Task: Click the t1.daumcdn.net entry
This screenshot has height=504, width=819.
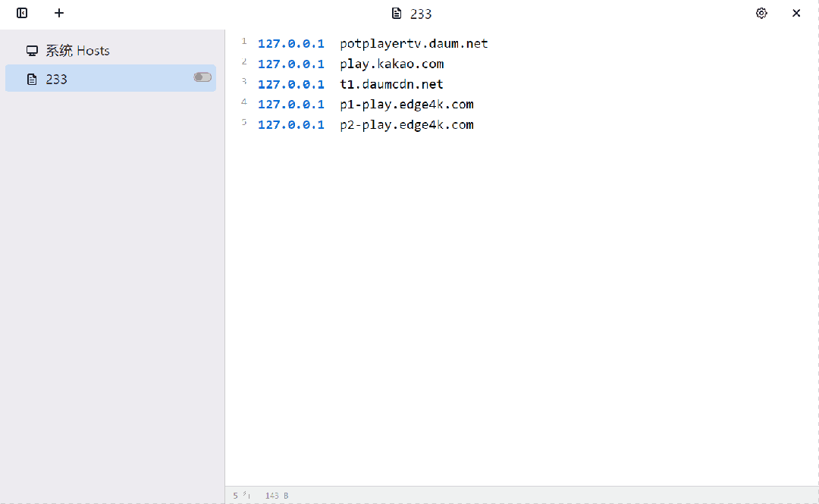Action: coord(391,84)
